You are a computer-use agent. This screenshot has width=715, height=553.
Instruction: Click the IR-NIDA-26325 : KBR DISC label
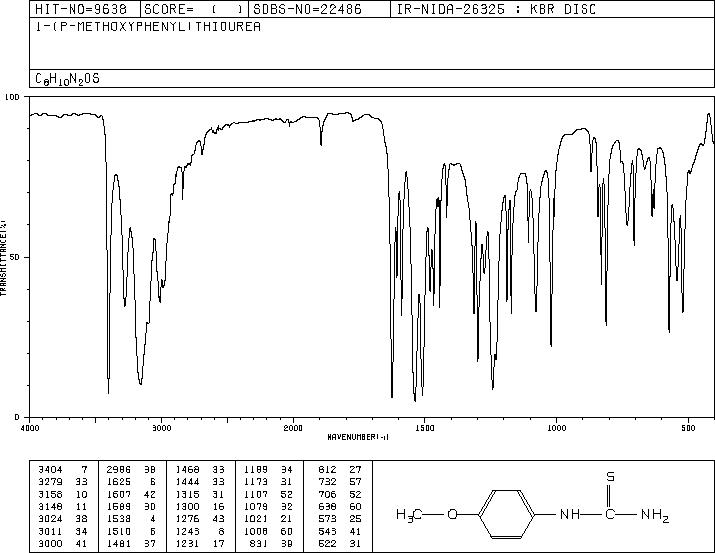coord(496,9)
